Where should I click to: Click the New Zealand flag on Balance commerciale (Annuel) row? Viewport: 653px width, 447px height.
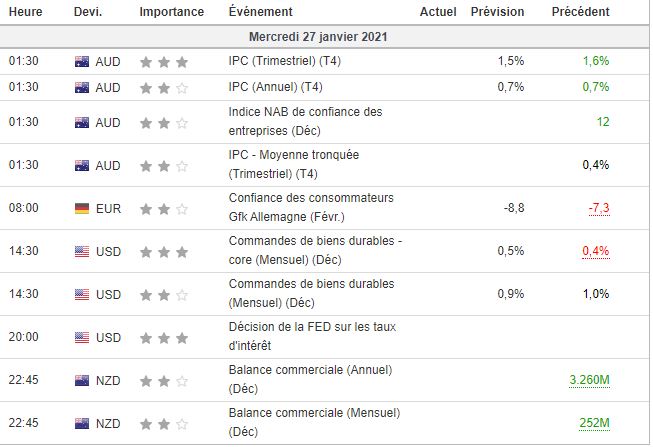tap(82, 381)
